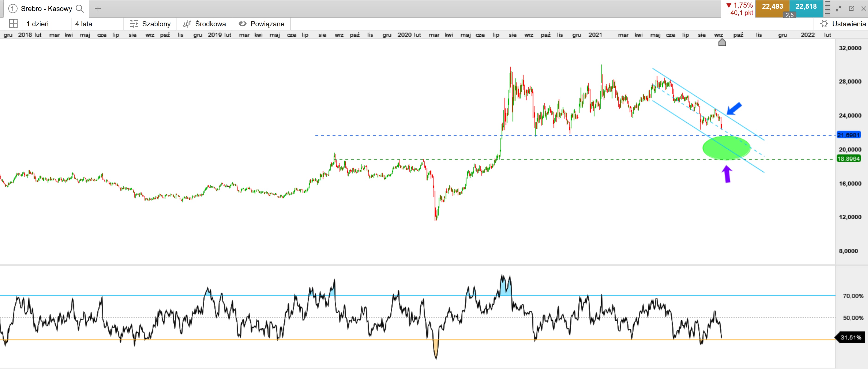Click the search magnifier beside Srebro - Kasowy

pos(80,8)
